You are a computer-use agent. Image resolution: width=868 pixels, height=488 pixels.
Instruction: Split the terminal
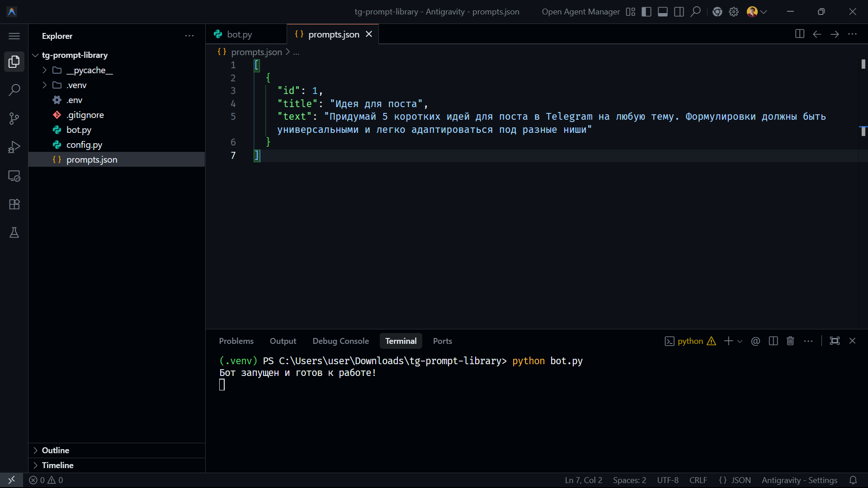click(x=773, y=341)
